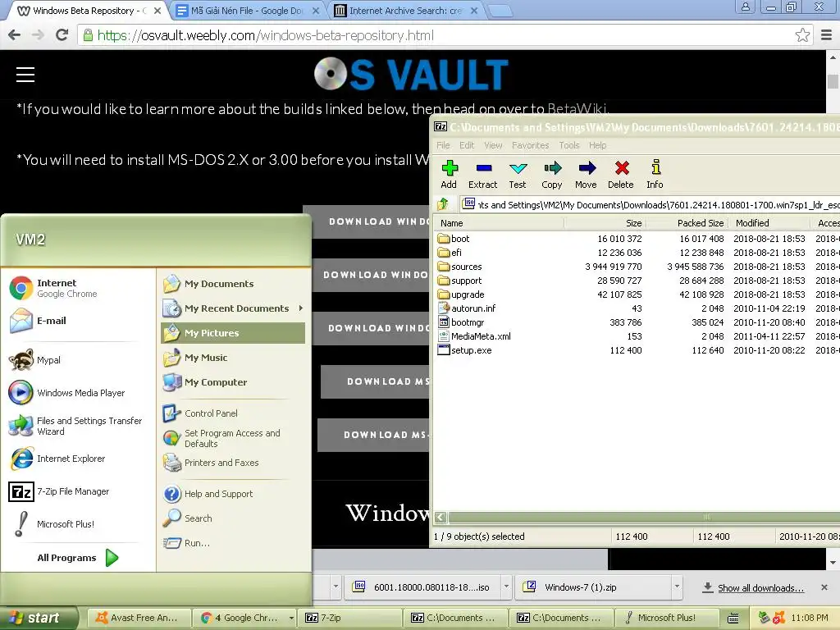This screenshot has width=840, height=630.
Task: Open Avast Free Antivirus taskbar button
Action: pyautogui.click(x=138, y=618)
